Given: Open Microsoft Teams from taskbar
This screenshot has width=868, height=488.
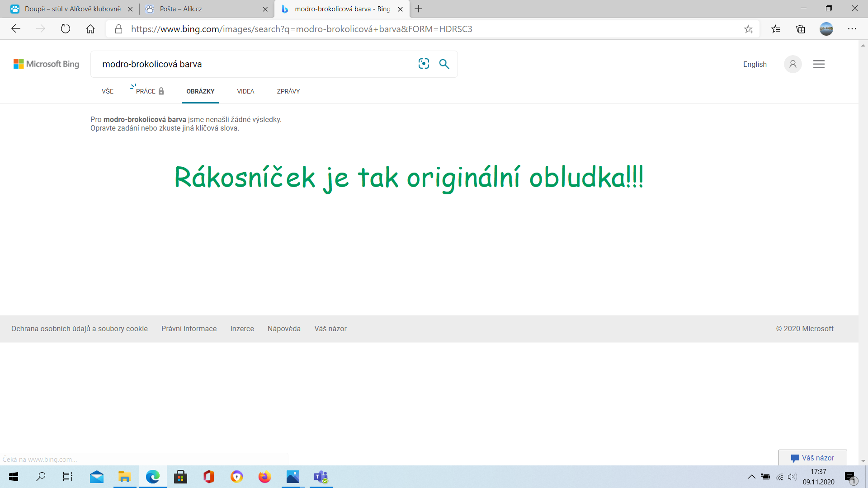Looking at the screenshot, I should tap(321, 477).
